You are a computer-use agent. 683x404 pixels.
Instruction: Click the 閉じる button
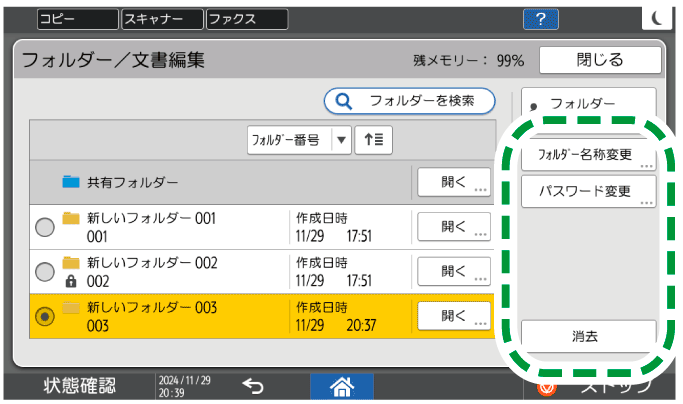click(x=600, y=60)
